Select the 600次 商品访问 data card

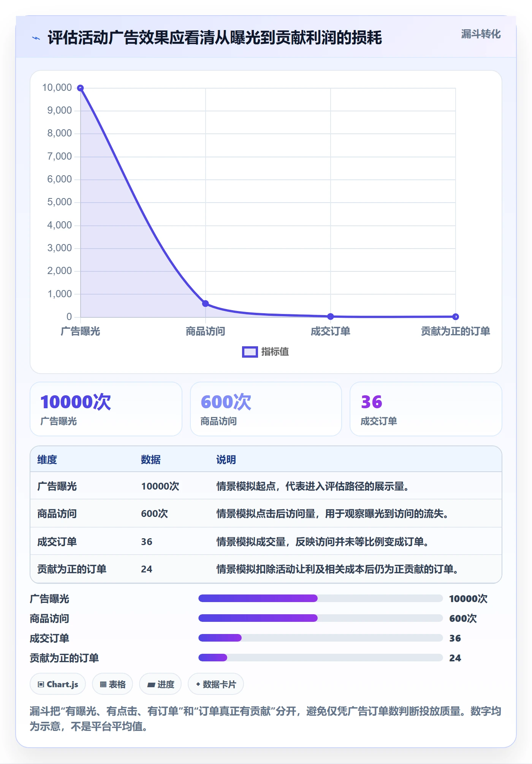[266, 409]
